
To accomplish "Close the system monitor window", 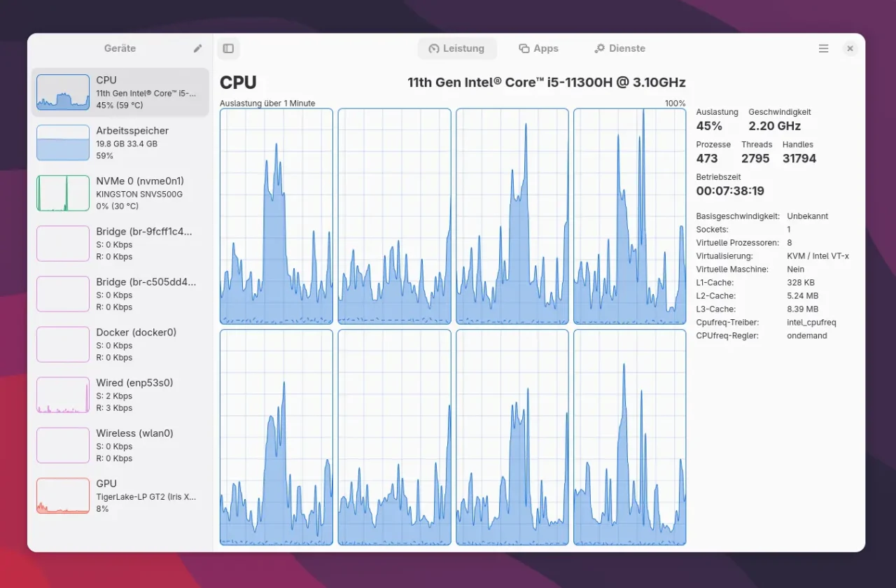I will (850, 48).
